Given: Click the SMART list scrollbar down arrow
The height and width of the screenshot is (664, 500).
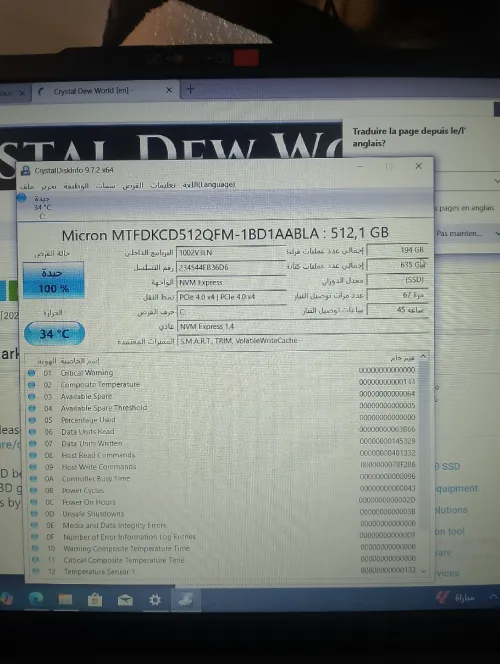Looking at the screenshot, I should [x=424, y=572].
